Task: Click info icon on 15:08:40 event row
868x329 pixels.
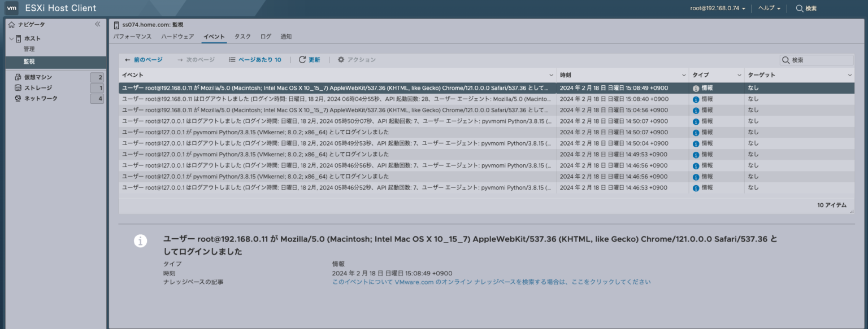Action: tap(696, 99)
